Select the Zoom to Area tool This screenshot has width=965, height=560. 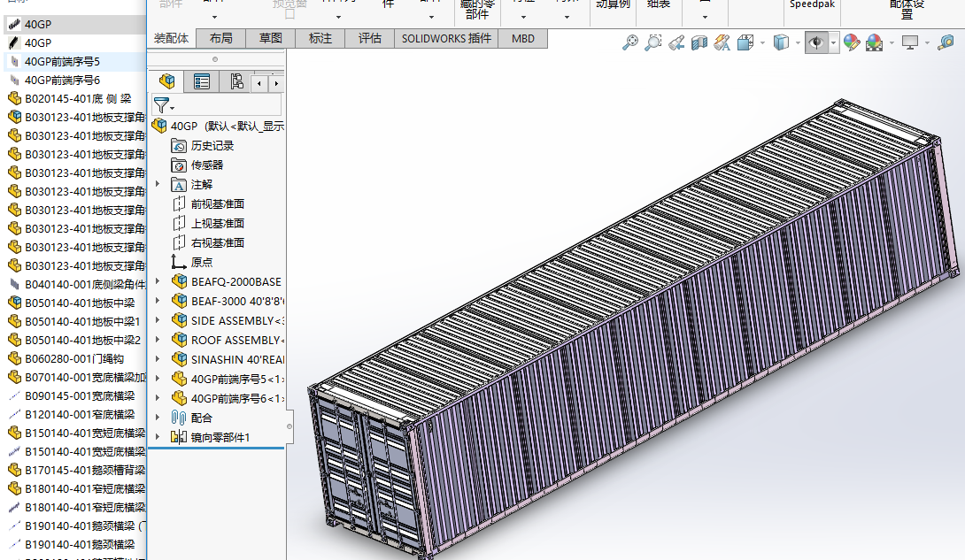[x=653, y=42]
